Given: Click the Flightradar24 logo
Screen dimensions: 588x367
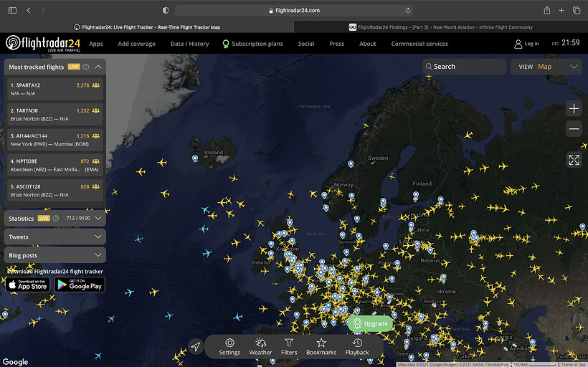Looking at the screenshot, I should (43, 44).
